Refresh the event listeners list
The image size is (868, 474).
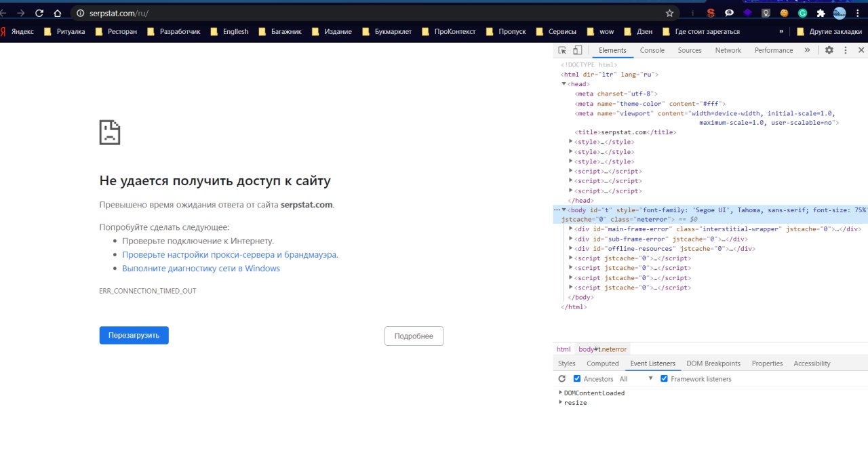561,379
